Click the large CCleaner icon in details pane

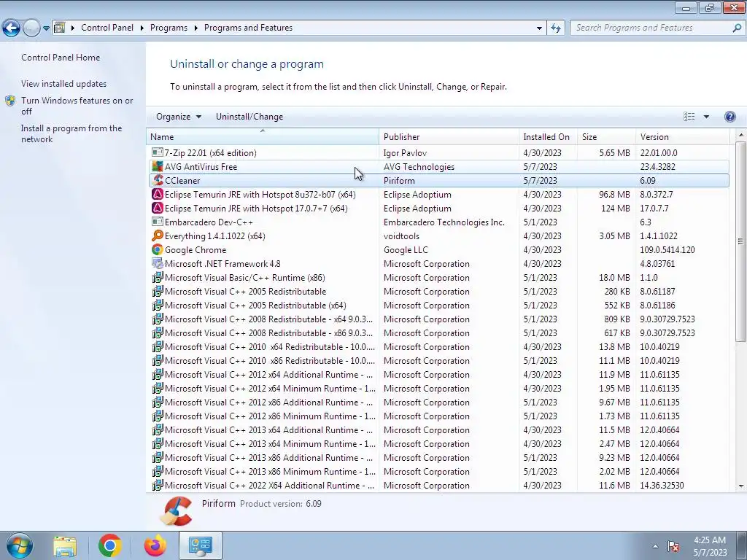[x=177, y=511]
